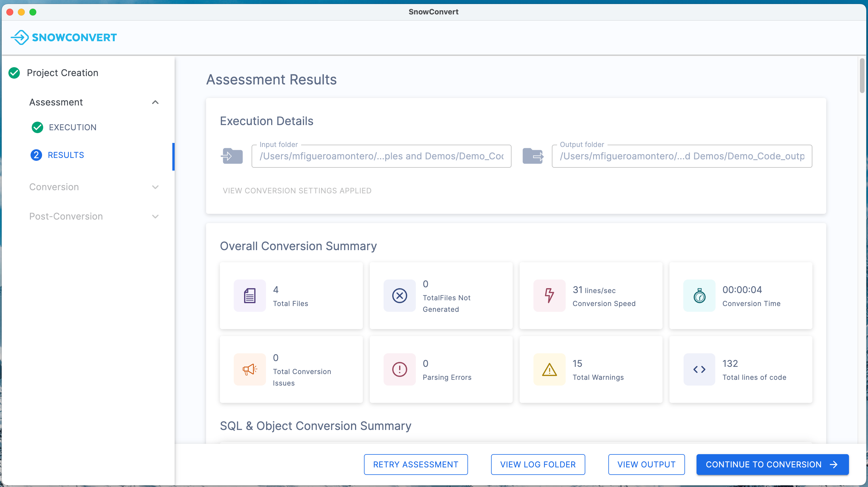868x487 pixels.
Task: Select RESULTS in the sidebar
Action: coord(66,155)
